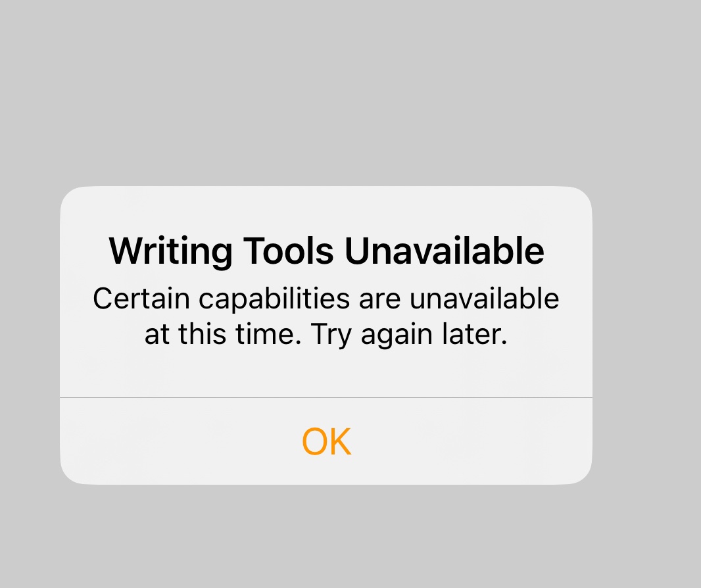
Task: Click "Try again later." in the message
Action: (409, 334)
